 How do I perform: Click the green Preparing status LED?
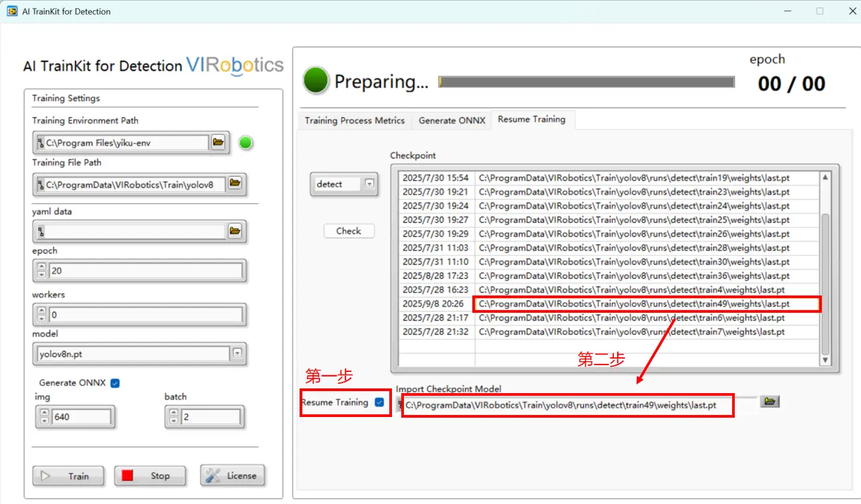[x=316, y=81]
